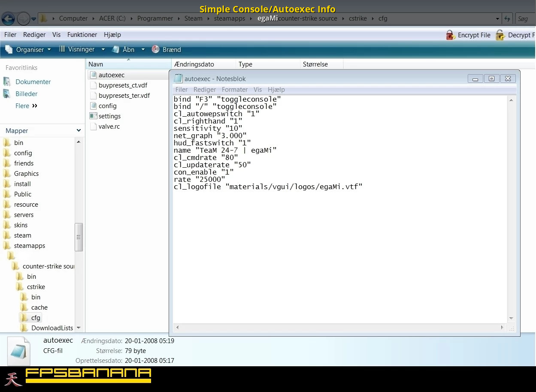Open the Visninger dropdown arrow
This screenshot has height=392, width=536.
tap(103, 50)
